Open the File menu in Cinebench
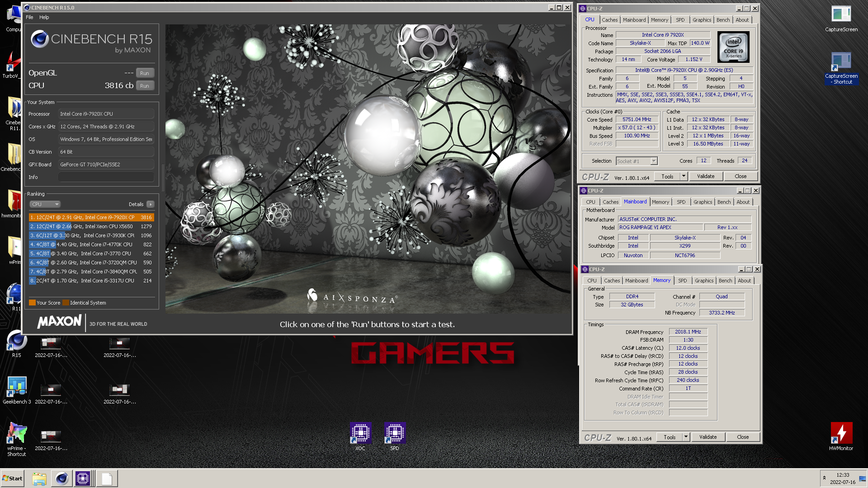The width and height of the screenshot is (868, 488). 29,17
